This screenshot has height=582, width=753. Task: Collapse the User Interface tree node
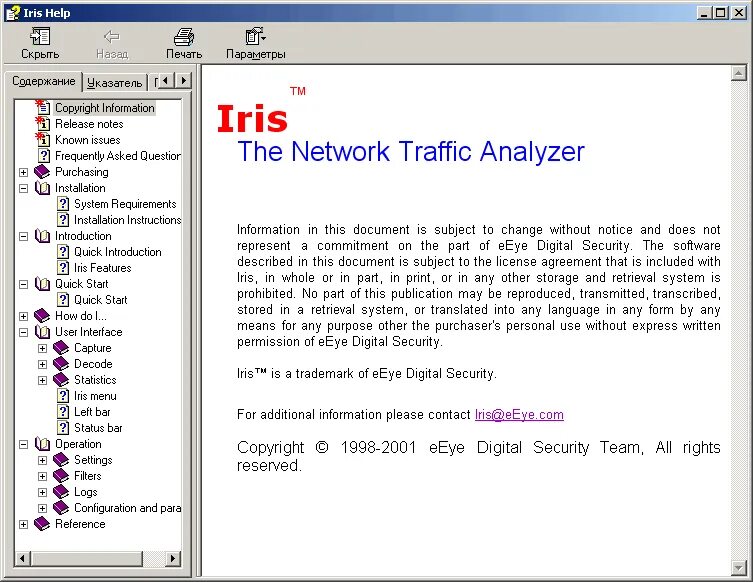tap(24, 332)
